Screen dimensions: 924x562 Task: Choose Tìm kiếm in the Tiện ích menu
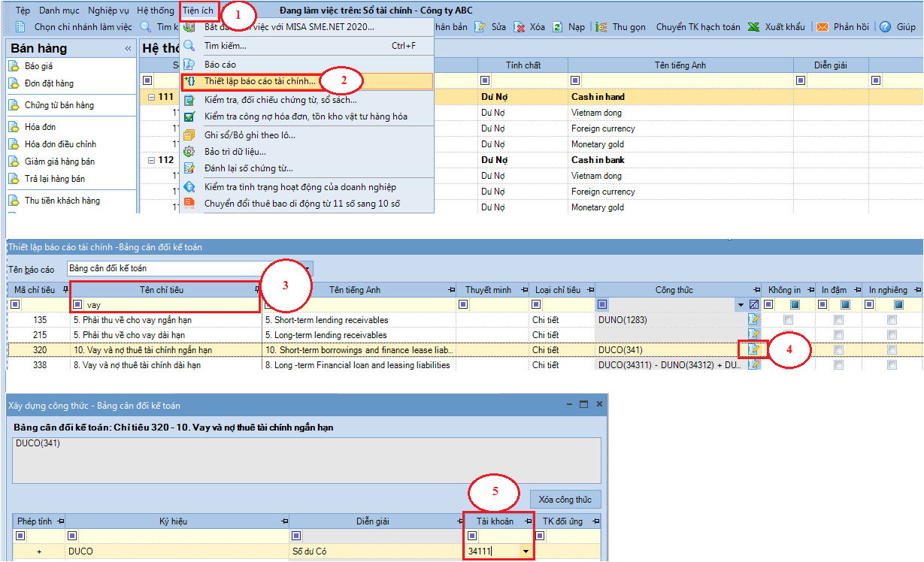coord(307,46)
